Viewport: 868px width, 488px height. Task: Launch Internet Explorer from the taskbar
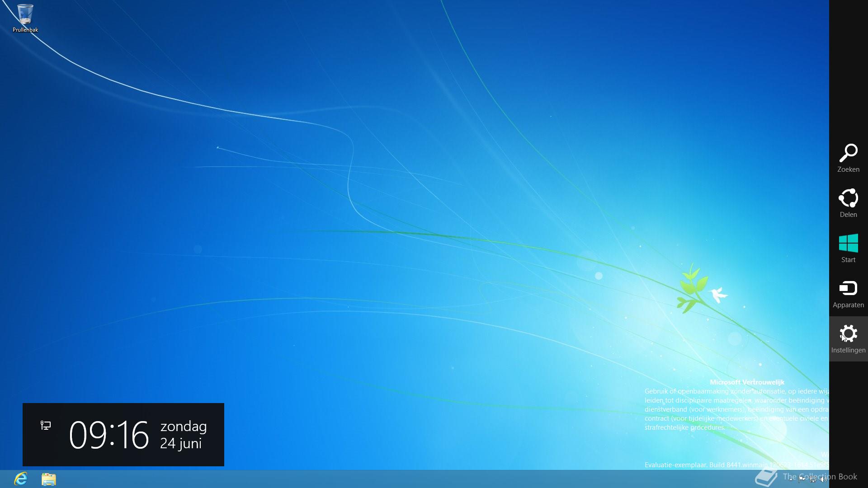pos(21,479)
